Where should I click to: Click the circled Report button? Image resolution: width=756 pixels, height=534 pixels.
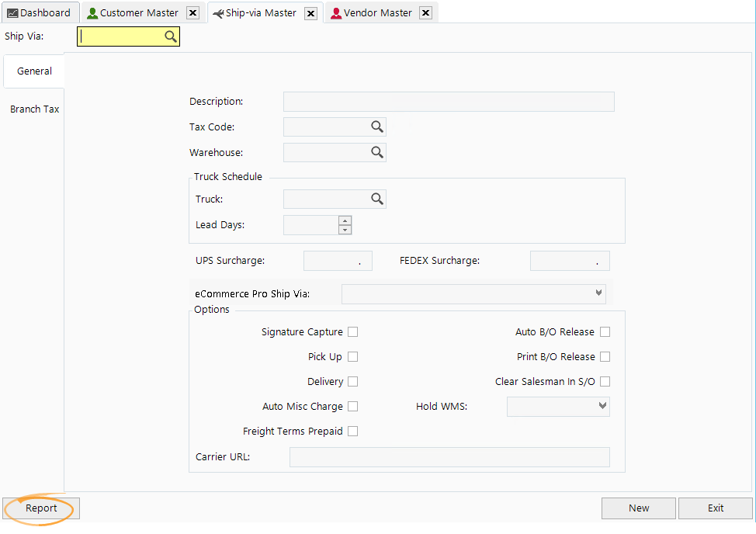(x=39, y=508)
